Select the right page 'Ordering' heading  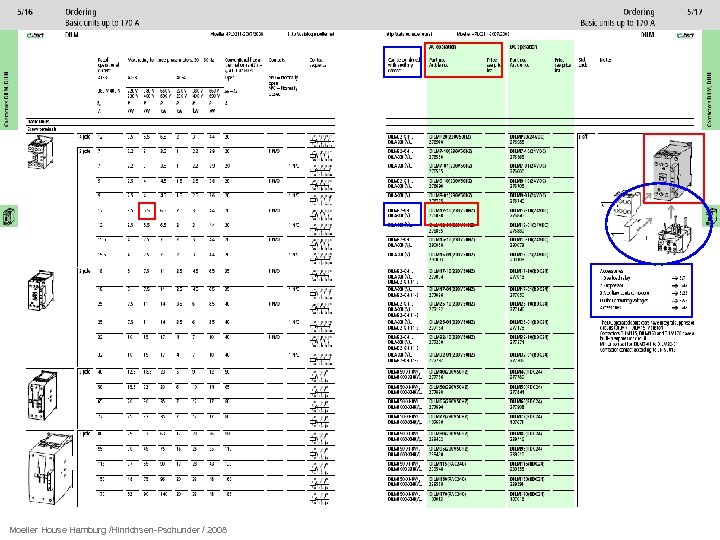pyautogui.click(x=639, y=12)
